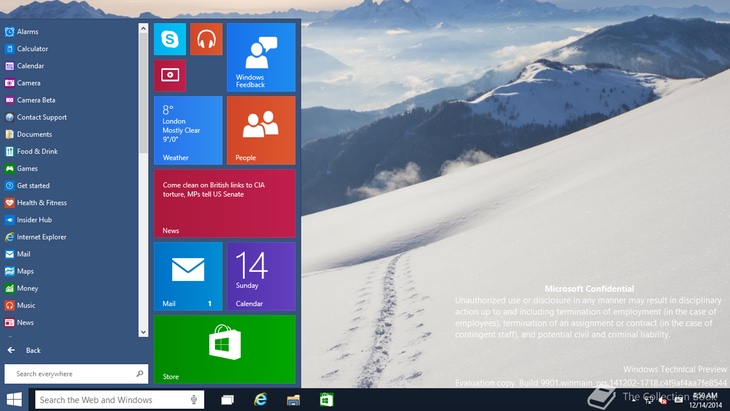Click the magnifier icon in Search everywhere
Image resolution: width=730 pixels, height=411 pixels.
(139, 373)
